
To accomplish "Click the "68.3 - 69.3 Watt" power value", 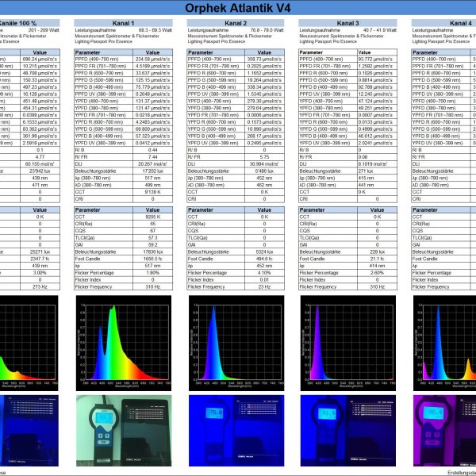I will pos(155,30).
